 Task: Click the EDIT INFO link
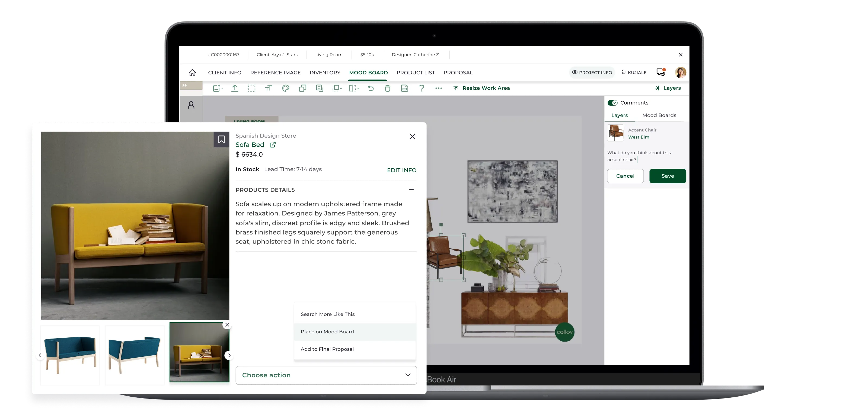click(401, 170)
